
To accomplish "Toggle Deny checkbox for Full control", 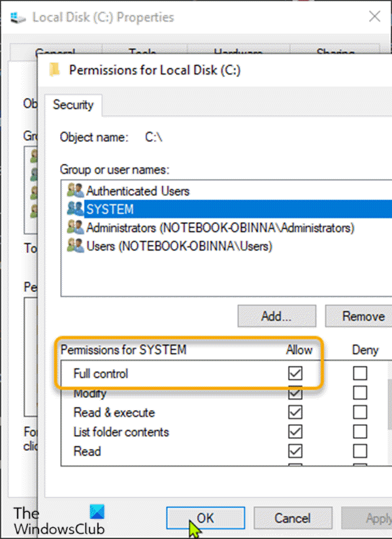I will [x=360, y=374].
